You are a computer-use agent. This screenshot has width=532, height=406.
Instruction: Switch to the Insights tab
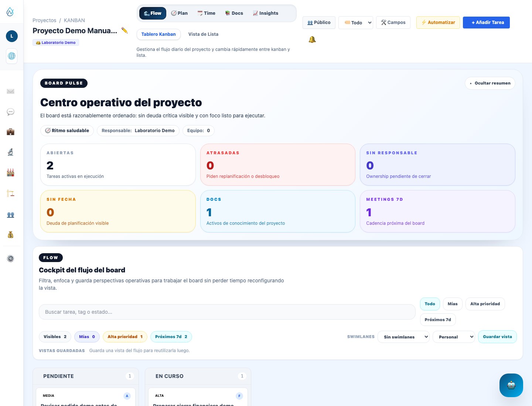(x=265, y=13)
